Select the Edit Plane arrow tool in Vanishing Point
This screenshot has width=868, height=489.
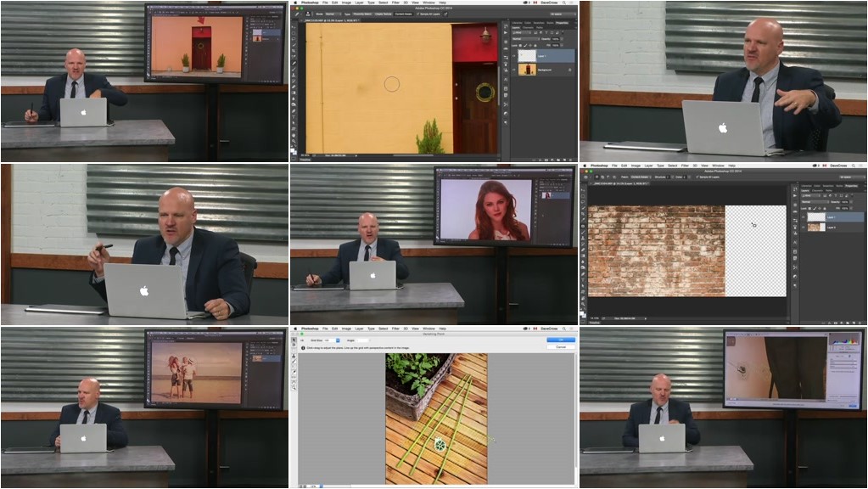[x=294, y=340]
